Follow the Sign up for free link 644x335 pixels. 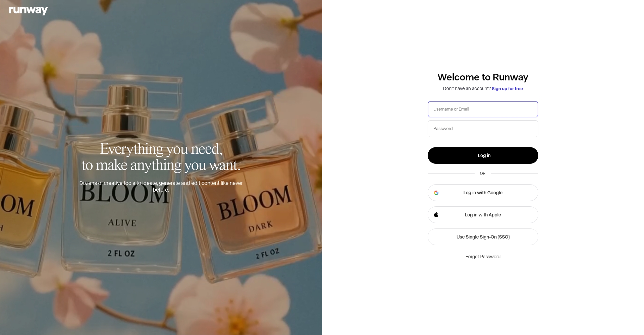tap(507, 88)
